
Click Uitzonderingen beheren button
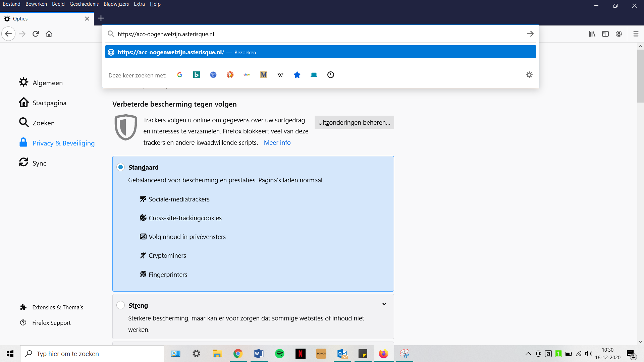coord(354,122)
